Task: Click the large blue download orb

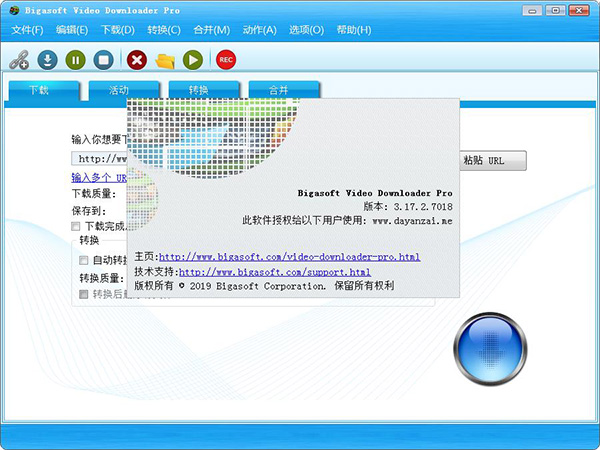Action: click(x=490, y=349)
